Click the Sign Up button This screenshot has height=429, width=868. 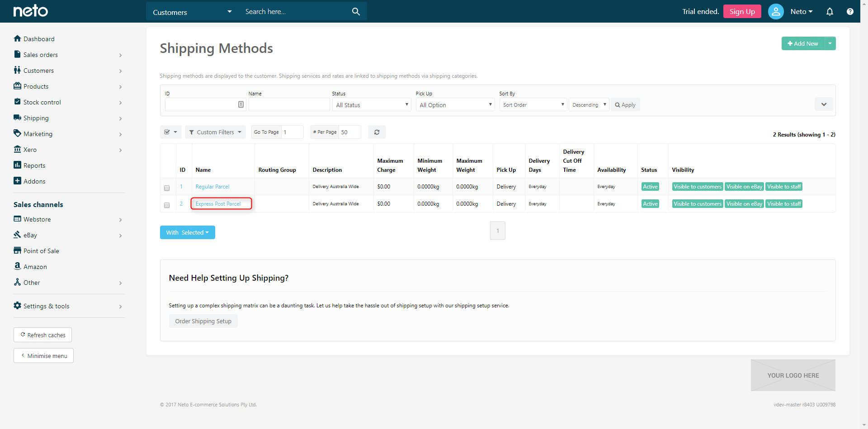pyautogui.click(x=742, y=11)
